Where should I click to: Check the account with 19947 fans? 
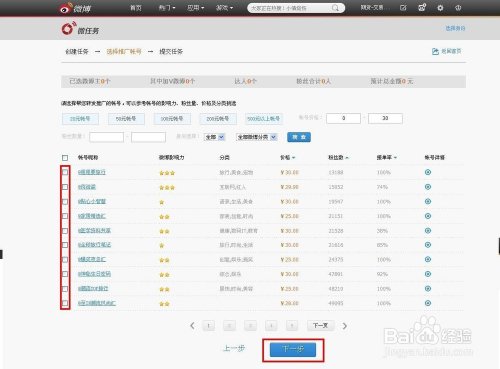[x=65, y=202]
